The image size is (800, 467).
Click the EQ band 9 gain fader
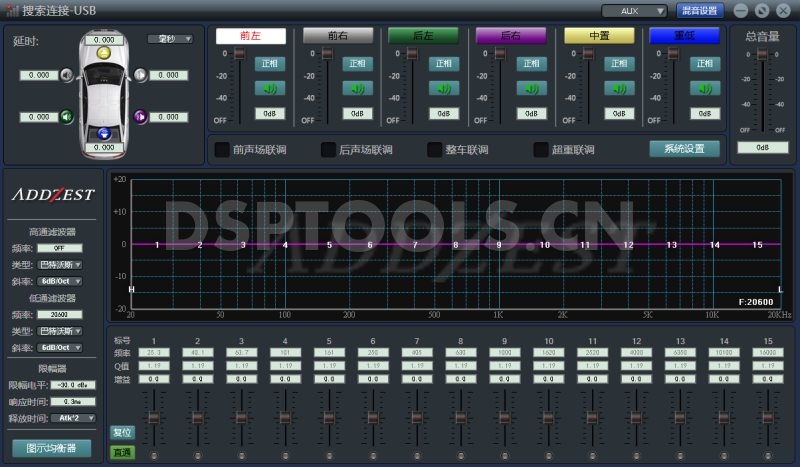(505, 417)
